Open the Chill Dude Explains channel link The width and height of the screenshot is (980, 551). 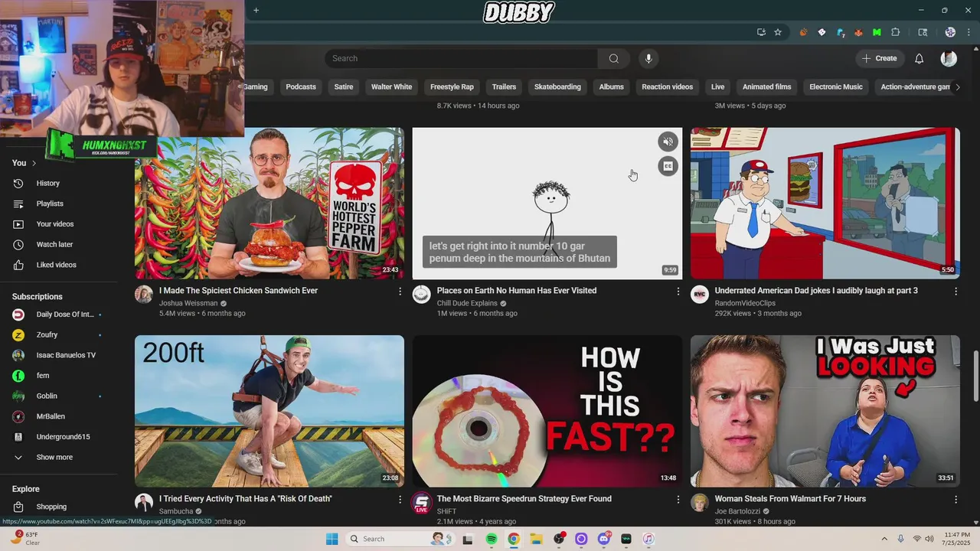467,303
